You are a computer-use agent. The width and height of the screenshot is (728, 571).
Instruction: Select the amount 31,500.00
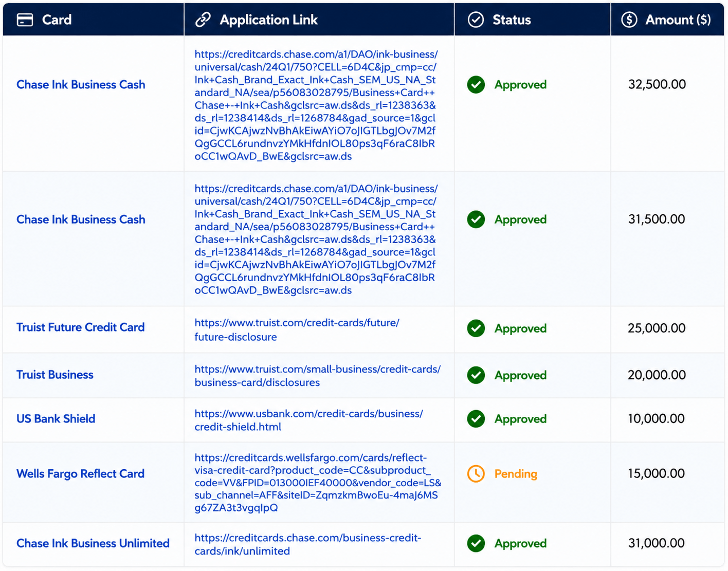(657, 219)
